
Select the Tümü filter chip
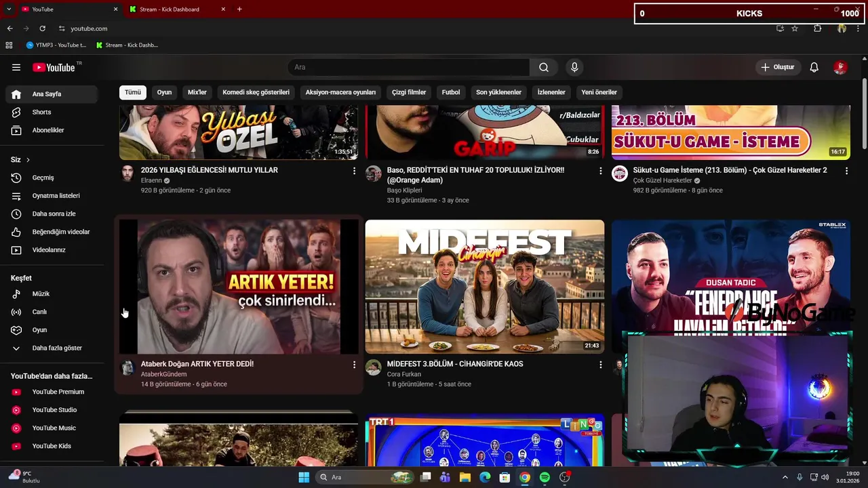tap(133, 92)
